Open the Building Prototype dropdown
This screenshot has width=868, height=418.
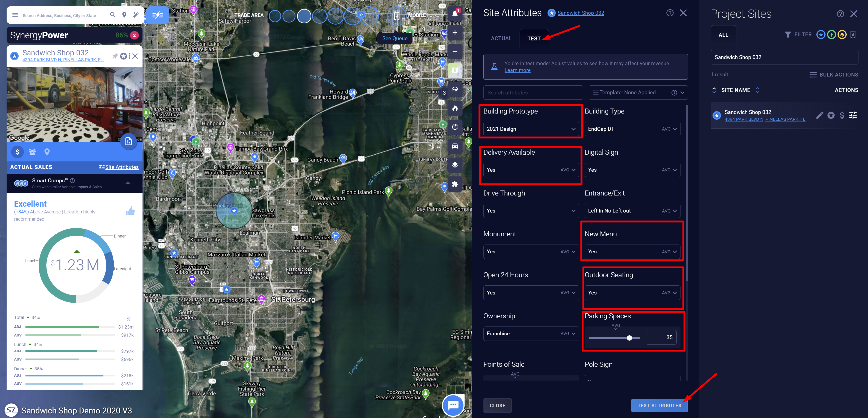531,129
